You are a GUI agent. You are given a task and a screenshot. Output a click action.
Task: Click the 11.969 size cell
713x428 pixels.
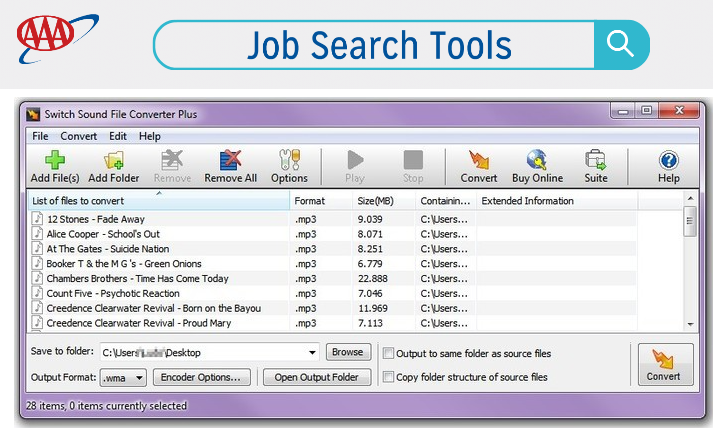372,308
